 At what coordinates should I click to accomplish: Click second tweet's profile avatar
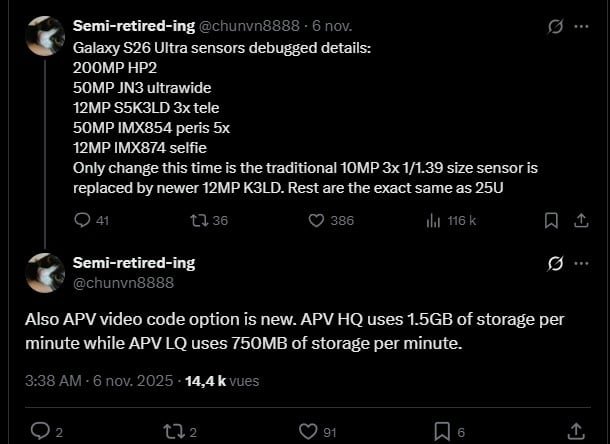click(x=45, y=272)
